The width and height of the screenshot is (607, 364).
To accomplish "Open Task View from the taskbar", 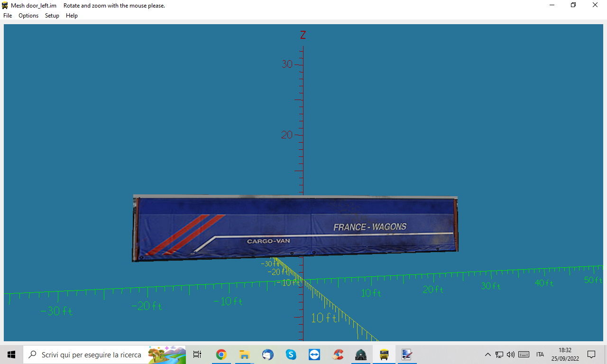I will pyautogui.click(x=197, y=355).
